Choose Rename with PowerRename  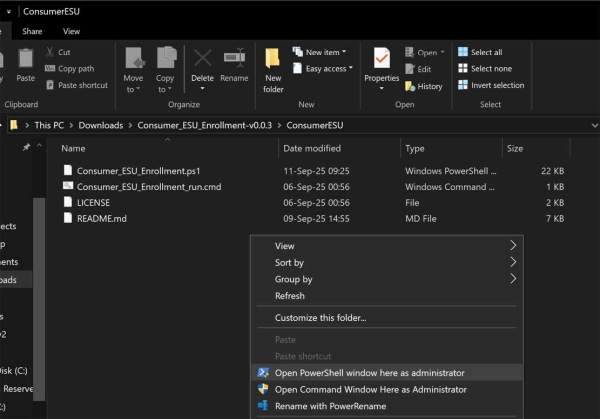387,406
